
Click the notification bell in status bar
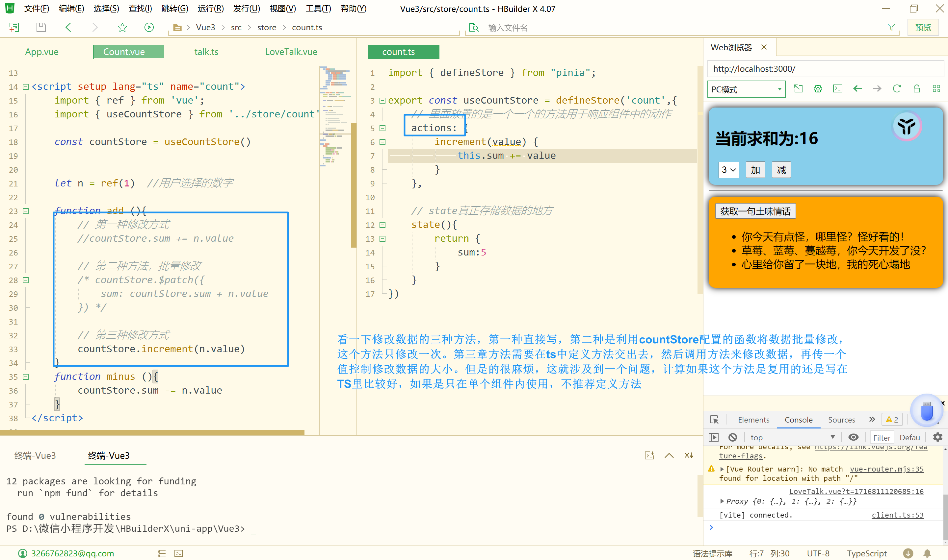click(927, 553)
